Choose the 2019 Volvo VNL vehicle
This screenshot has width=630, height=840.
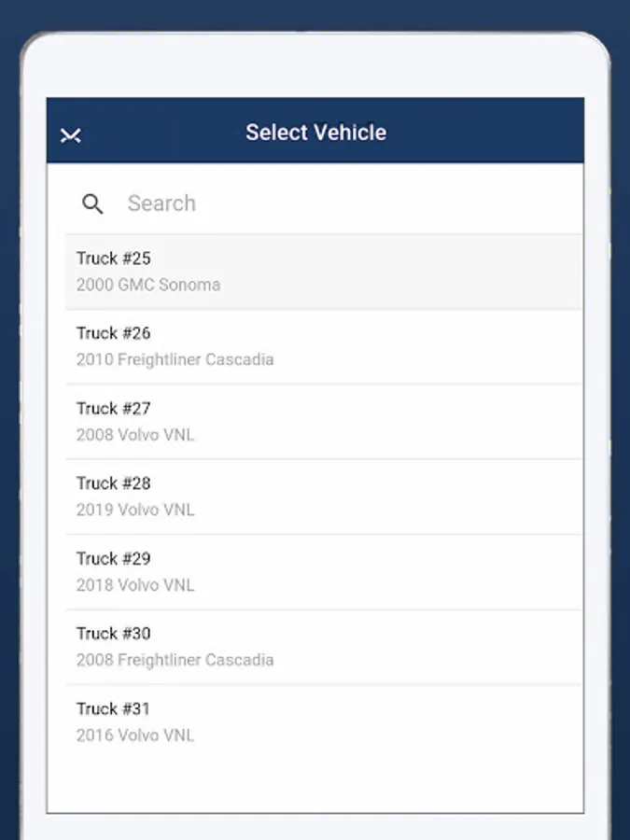[x=135, y=510]
